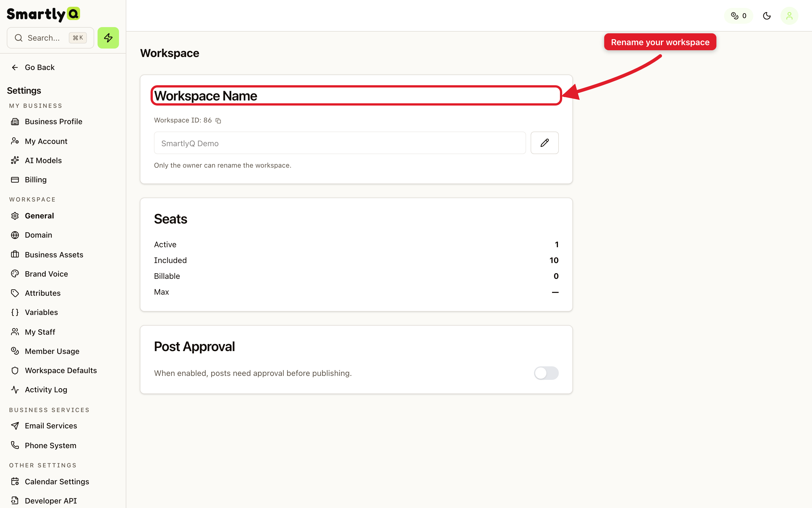
Task: Click the Seats section heading
Action: point(171,219)
